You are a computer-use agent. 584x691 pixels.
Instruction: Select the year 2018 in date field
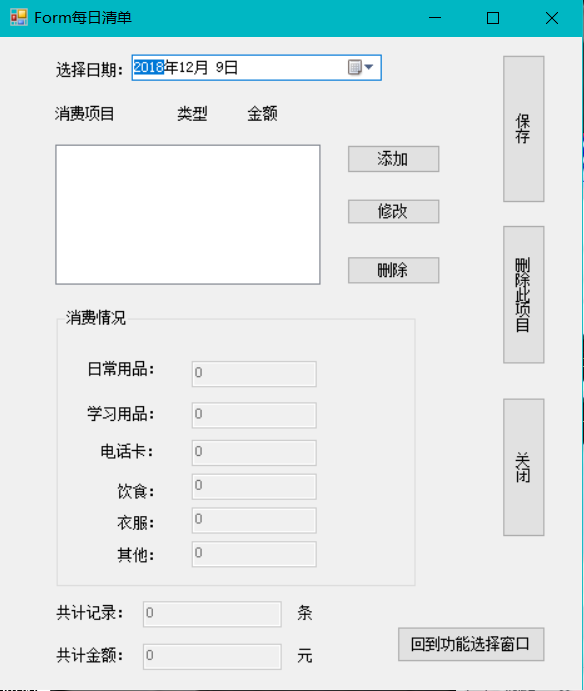[149, 67]
